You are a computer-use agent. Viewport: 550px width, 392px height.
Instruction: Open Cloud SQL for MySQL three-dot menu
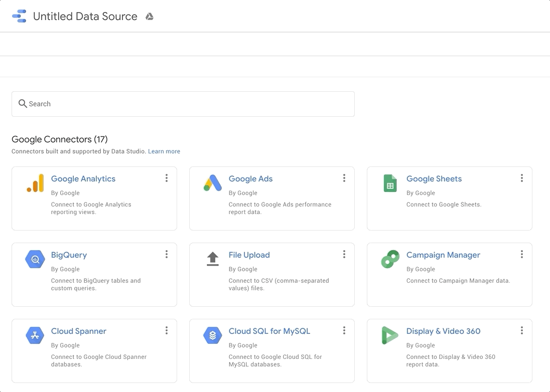click(344, 330)
